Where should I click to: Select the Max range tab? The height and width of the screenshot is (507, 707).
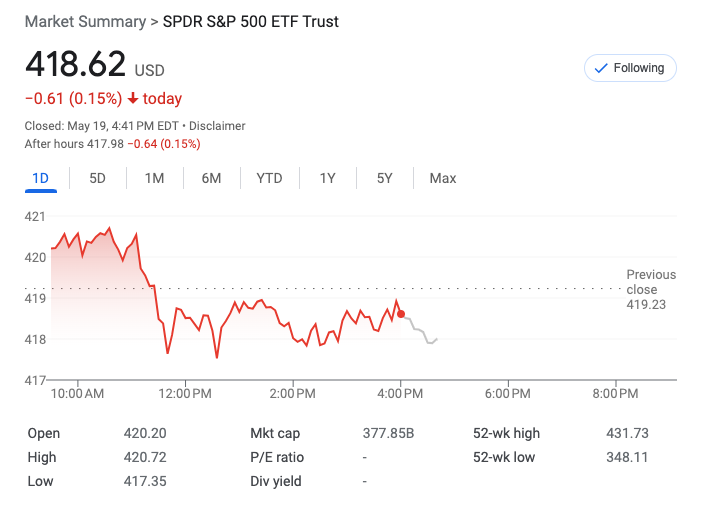click(443, 178)
